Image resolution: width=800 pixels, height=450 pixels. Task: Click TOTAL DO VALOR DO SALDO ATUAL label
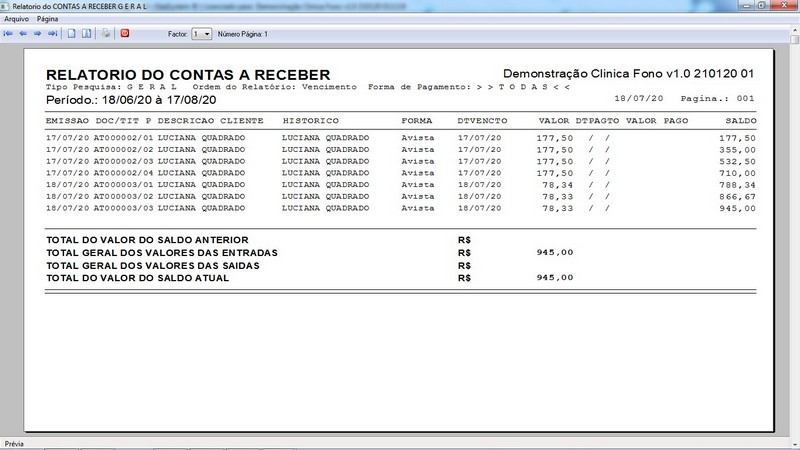click(137, 278)
